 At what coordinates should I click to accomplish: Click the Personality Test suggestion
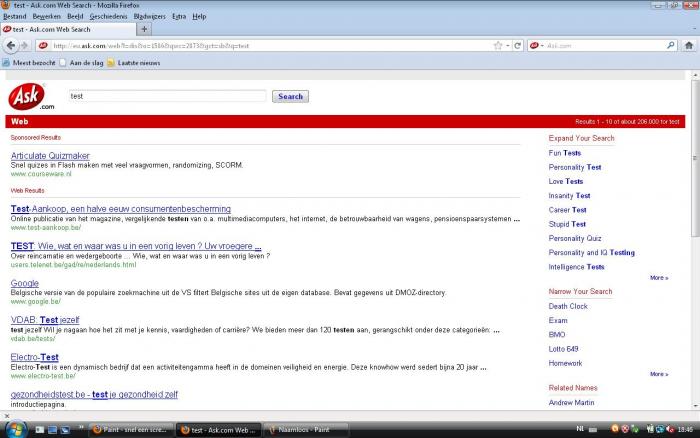pos(575,167)
